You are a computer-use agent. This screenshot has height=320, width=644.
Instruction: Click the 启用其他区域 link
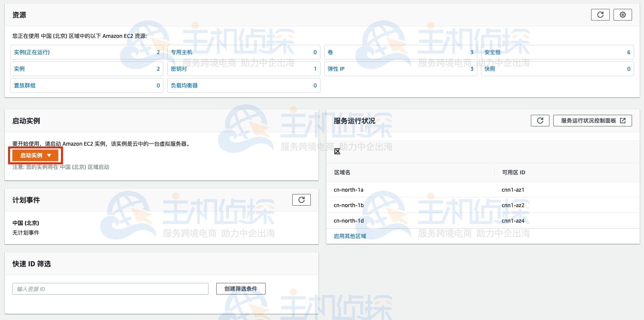[350, 236]
